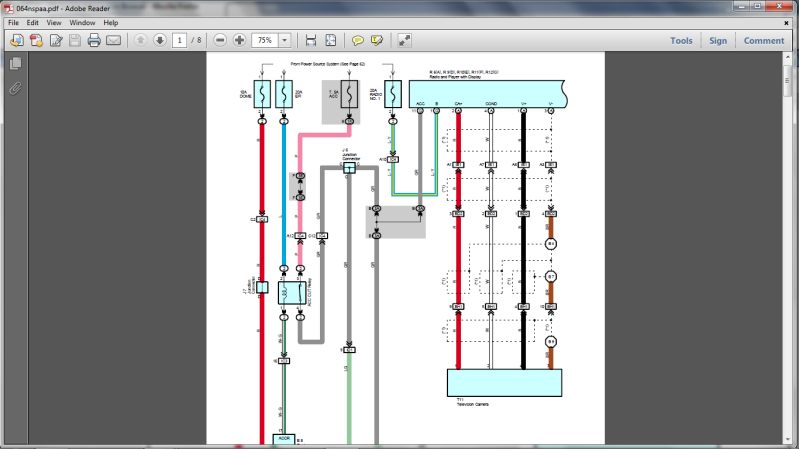Go to next page arrow
Viewport: 799px width, 449px height.
click(x=159, y=41)
